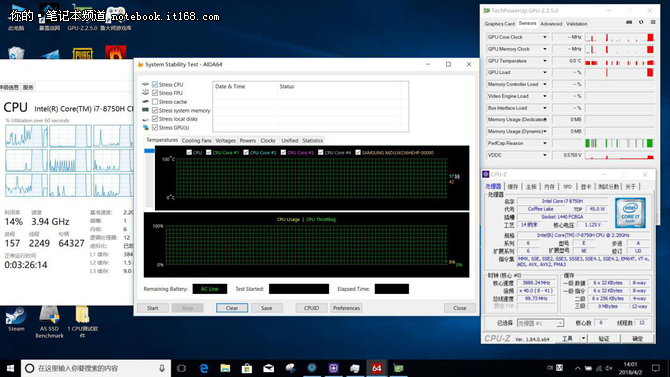Click the GPU-Z refresh icon

(641, 22)
